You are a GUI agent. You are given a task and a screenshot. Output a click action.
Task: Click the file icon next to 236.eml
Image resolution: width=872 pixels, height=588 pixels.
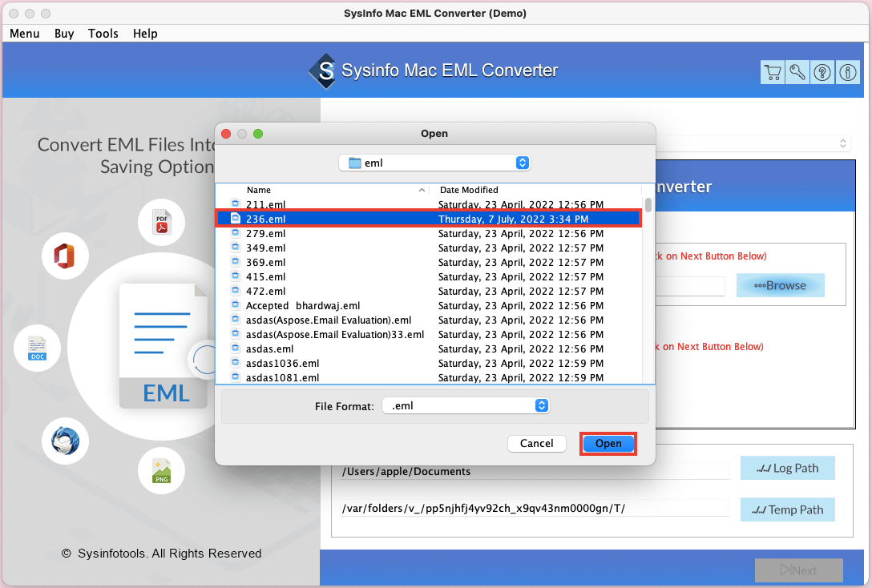pyautogui.click(x=236, y=219)
